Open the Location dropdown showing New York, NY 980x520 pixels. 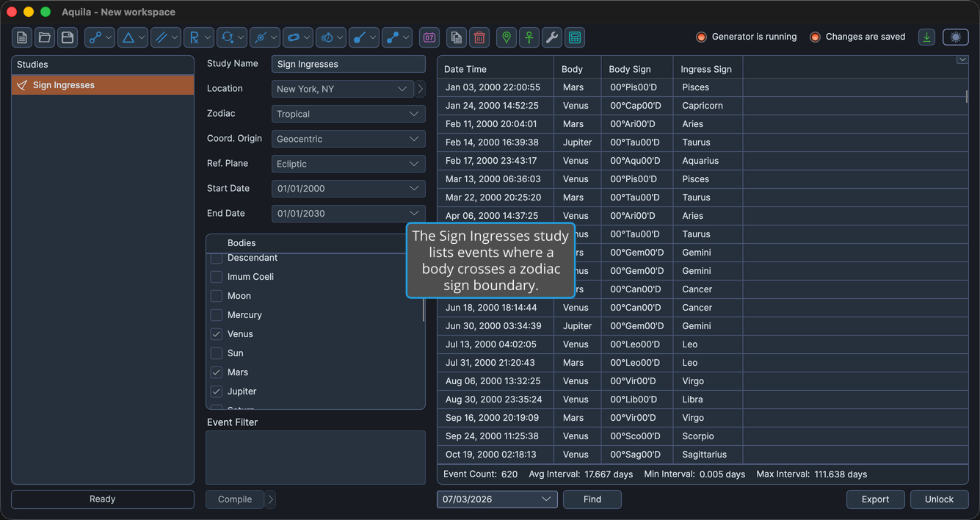343,89
